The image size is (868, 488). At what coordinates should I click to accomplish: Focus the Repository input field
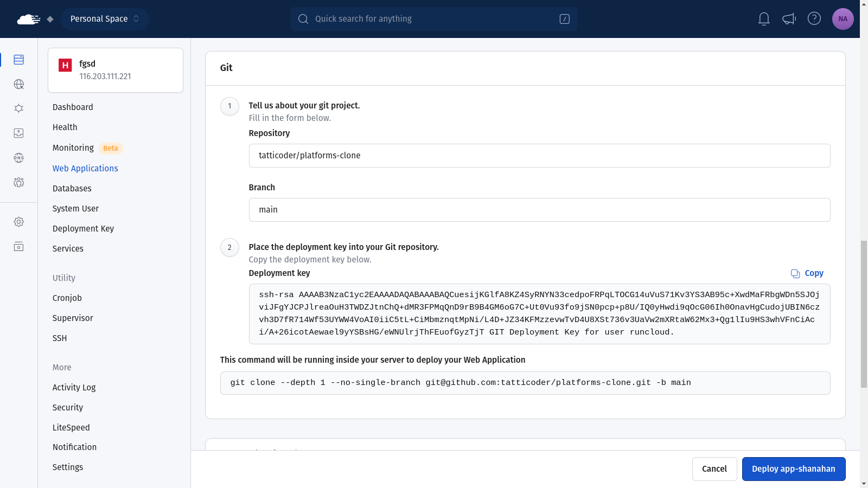coord(539,156)
